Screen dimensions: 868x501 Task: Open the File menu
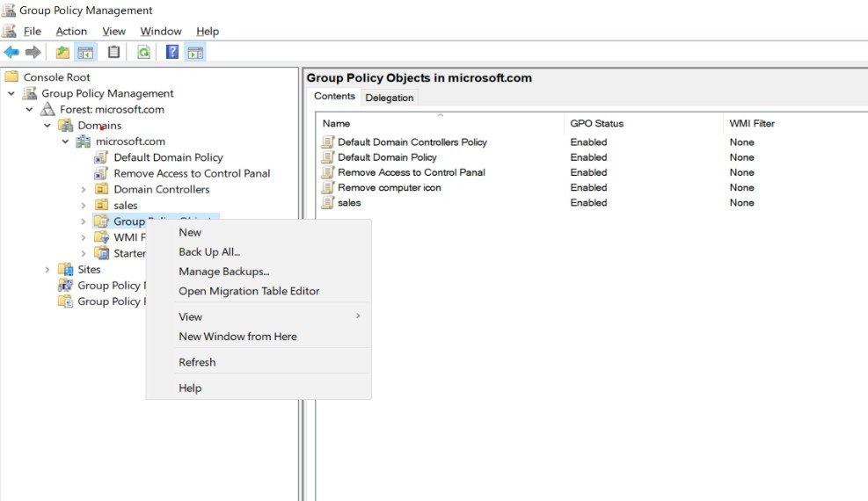tap(33, 32)
